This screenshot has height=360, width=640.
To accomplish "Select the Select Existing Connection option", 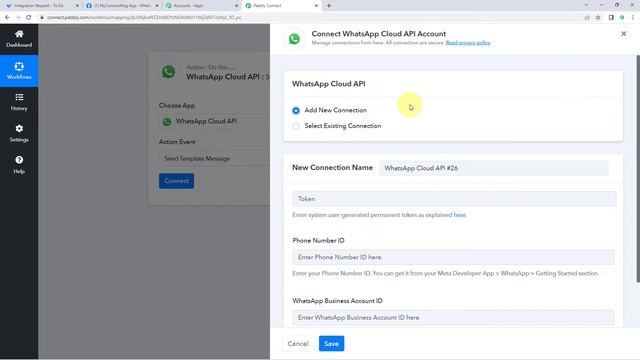I will 296,126.
